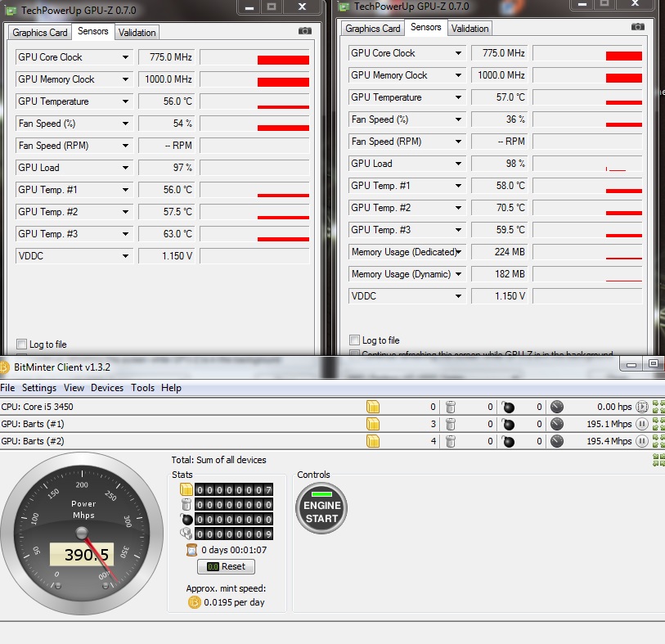Switch to Graphics Card tab in left GPU-Z

point(40,33)
